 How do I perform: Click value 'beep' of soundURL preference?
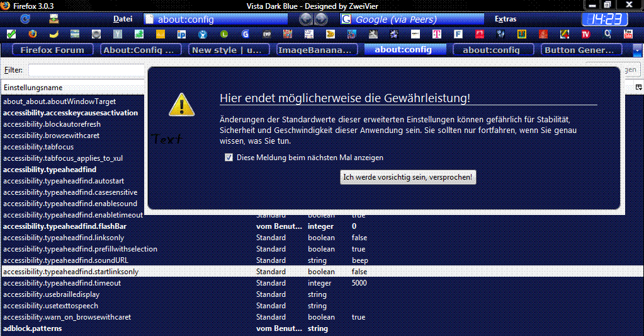(360, 260)
